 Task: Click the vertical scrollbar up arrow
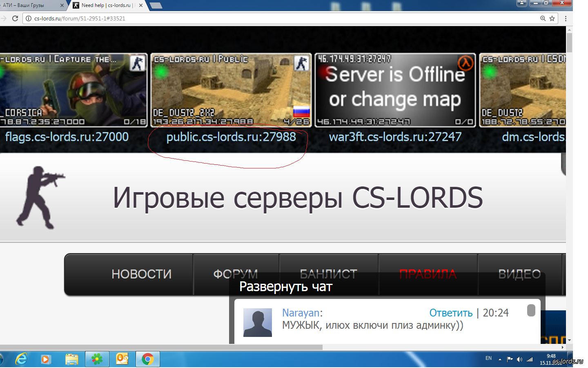point(569,29)
